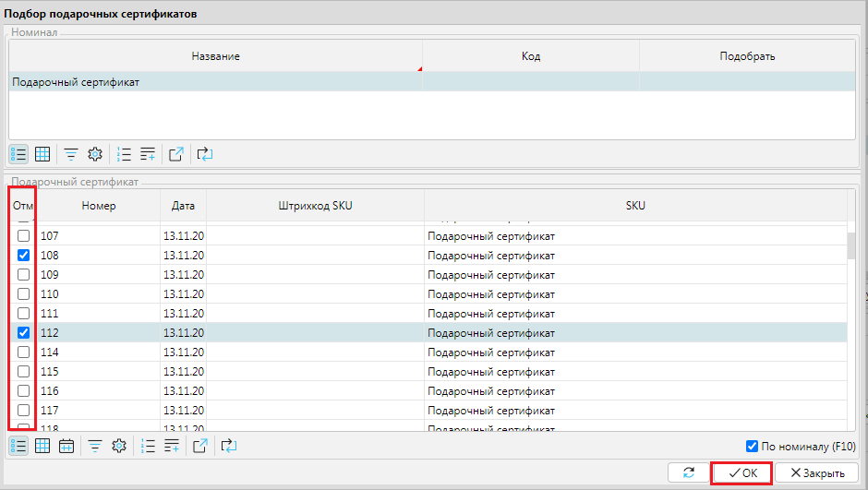Confirm selection with the OK button

(741, 473)
